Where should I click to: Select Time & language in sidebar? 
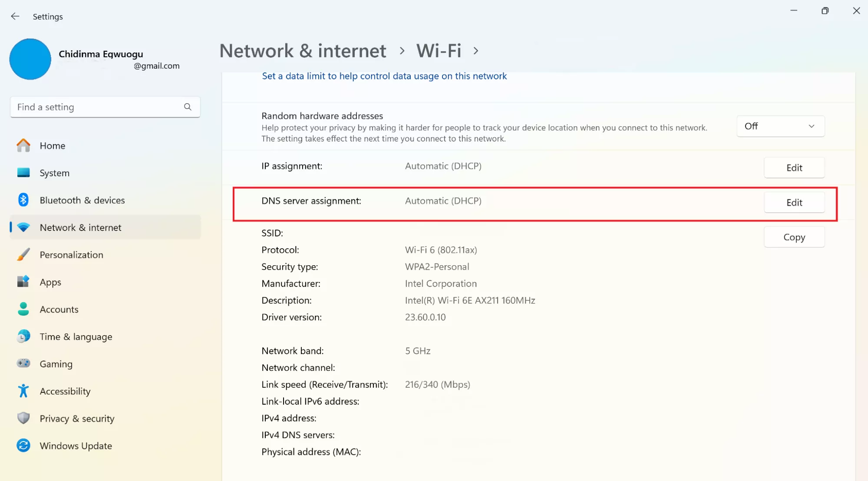pyautogui.click(x=76, y=337)
